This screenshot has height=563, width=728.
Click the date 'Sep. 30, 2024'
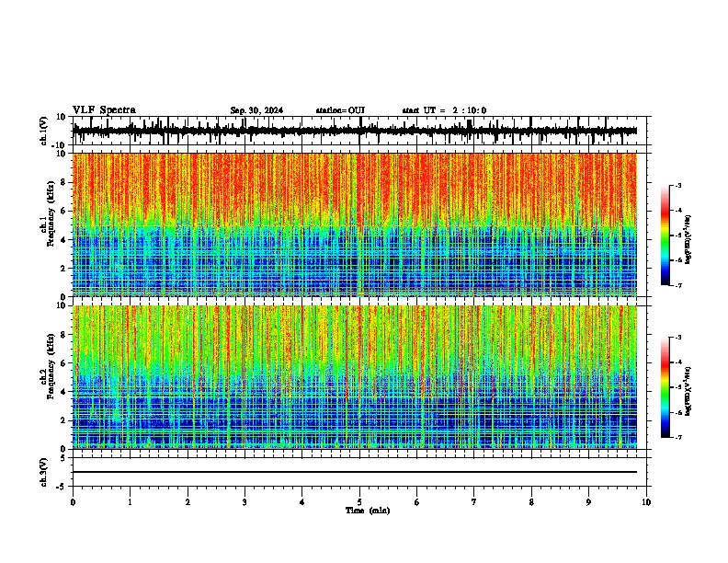(256, 110)
